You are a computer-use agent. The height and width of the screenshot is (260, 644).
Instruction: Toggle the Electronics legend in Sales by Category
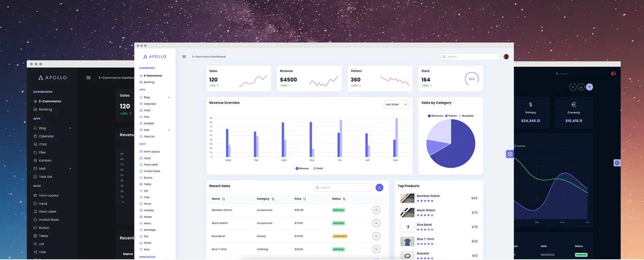point(436,116)
